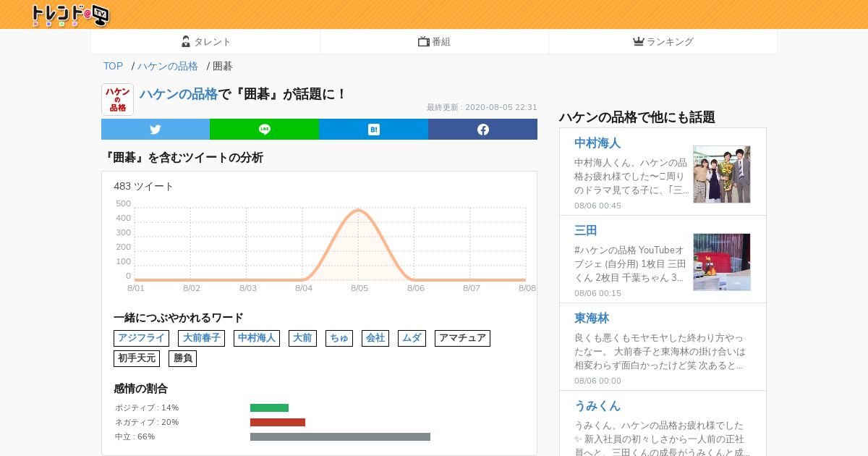Click the red negative sentiment bar
Image resolution: width=868 pixels, height=456 pixels.
278,422
